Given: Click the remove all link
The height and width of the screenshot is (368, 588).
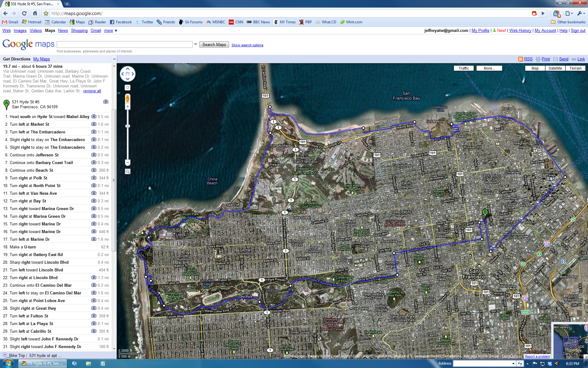Looking at the screenshot, I should click(x=92, y=91).
